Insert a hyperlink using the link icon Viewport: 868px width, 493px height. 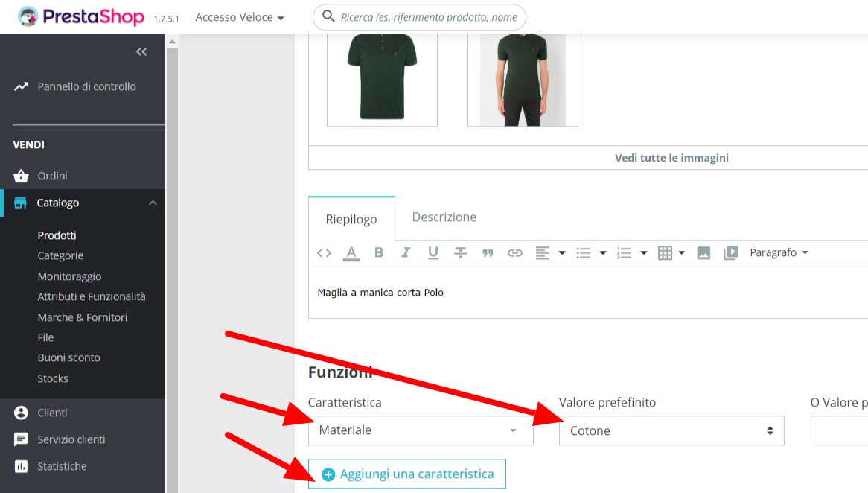pos(515,252)
